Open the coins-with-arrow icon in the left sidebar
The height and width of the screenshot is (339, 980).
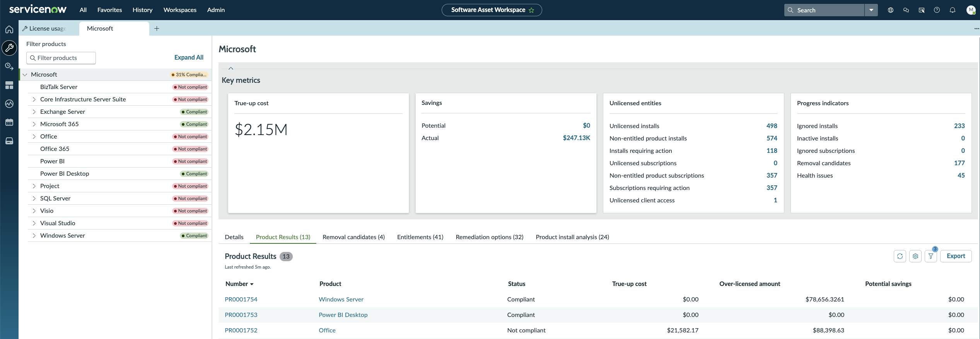point(9,67)
